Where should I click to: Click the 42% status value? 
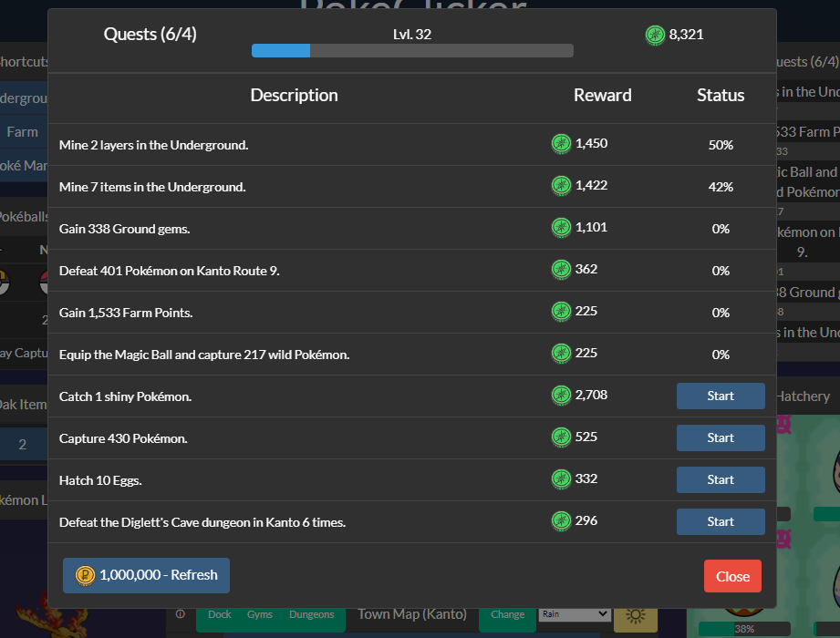[x=721, y=187]
